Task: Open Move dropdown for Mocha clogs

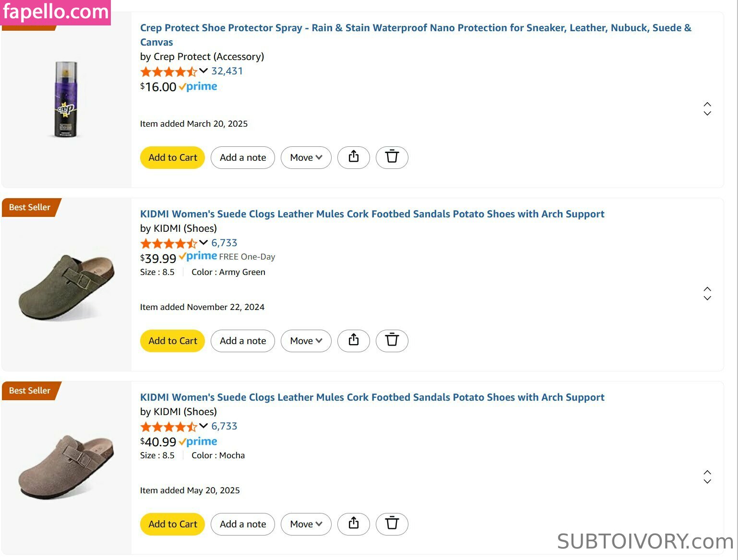Action: [x=306, y=524]
